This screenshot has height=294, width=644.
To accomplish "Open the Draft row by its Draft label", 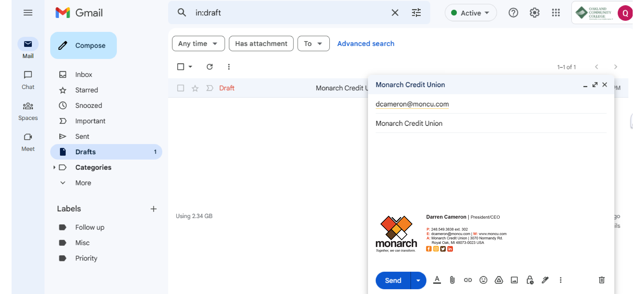I will click(x=227, y=88).
